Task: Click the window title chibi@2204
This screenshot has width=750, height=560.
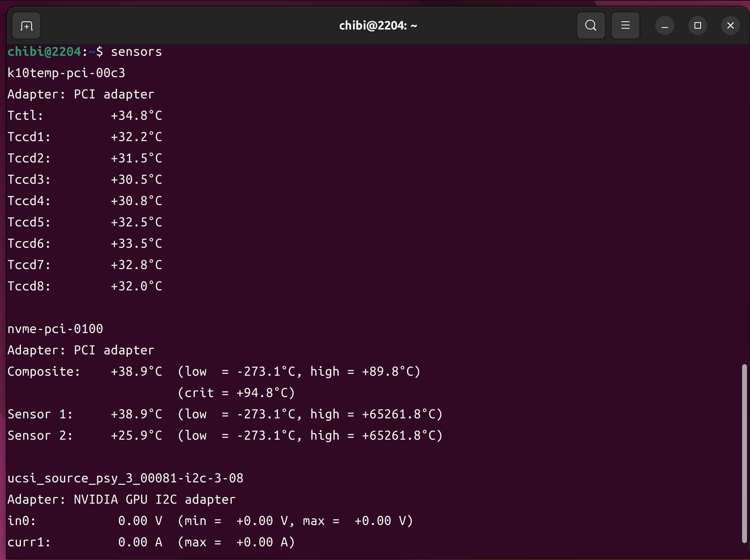Action: pos(378,26)
